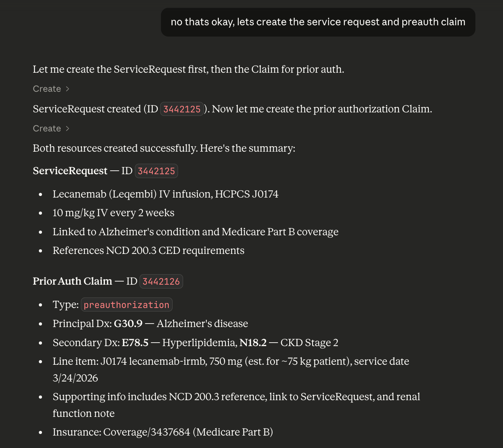This screenshot has width=503, height=448.
Task: Click the NCD 200.3 CED requirements bullet
Action: (148, 251)
